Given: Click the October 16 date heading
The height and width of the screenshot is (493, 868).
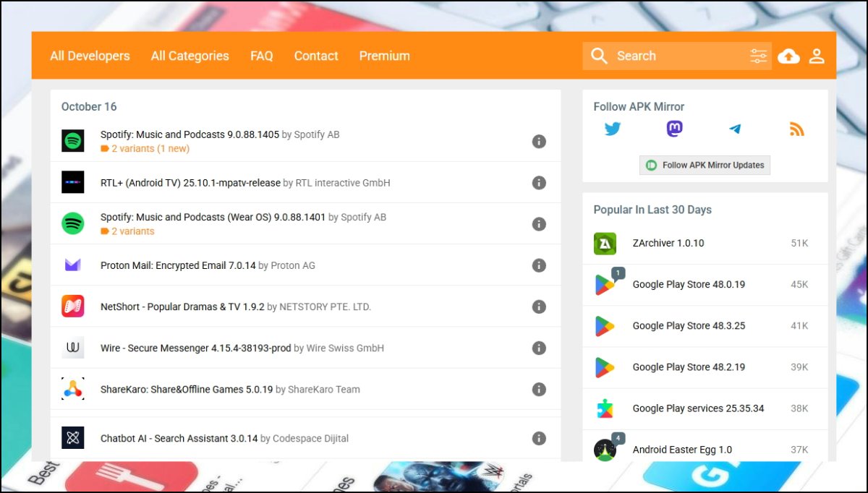Looking at the screenshot, I should coord(89,106).
